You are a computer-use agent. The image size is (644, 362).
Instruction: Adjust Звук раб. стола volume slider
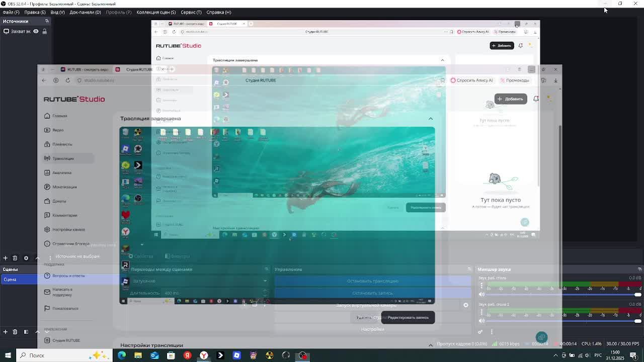click(x=563, y=294)
